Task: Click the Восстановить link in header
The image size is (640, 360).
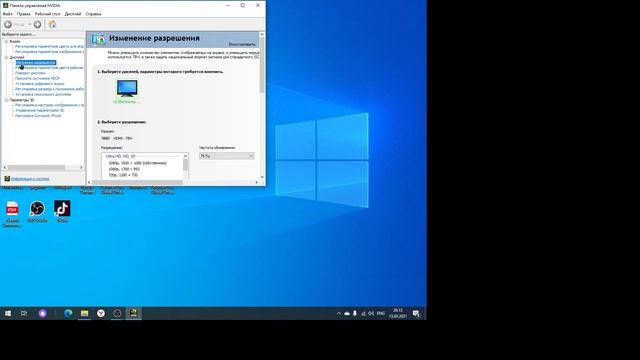Action: coord(242,44)
